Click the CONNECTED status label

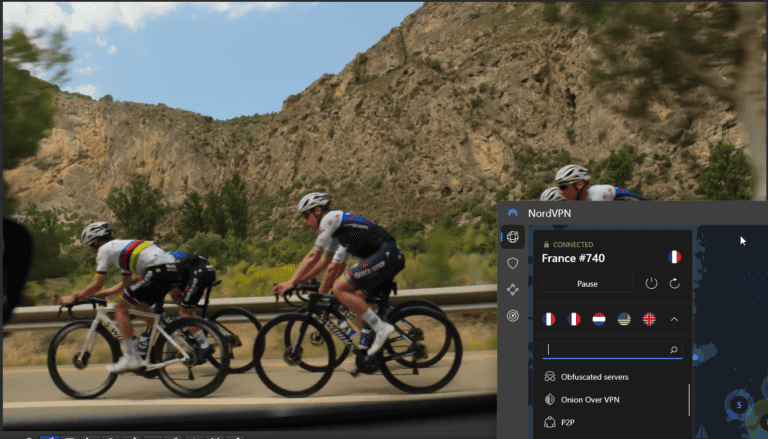[573, 244]
